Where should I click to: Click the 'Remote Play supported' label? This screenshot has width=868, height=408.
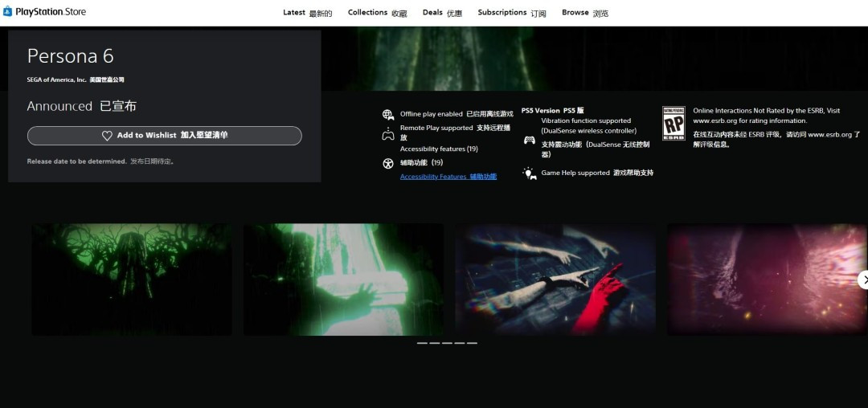436,128
